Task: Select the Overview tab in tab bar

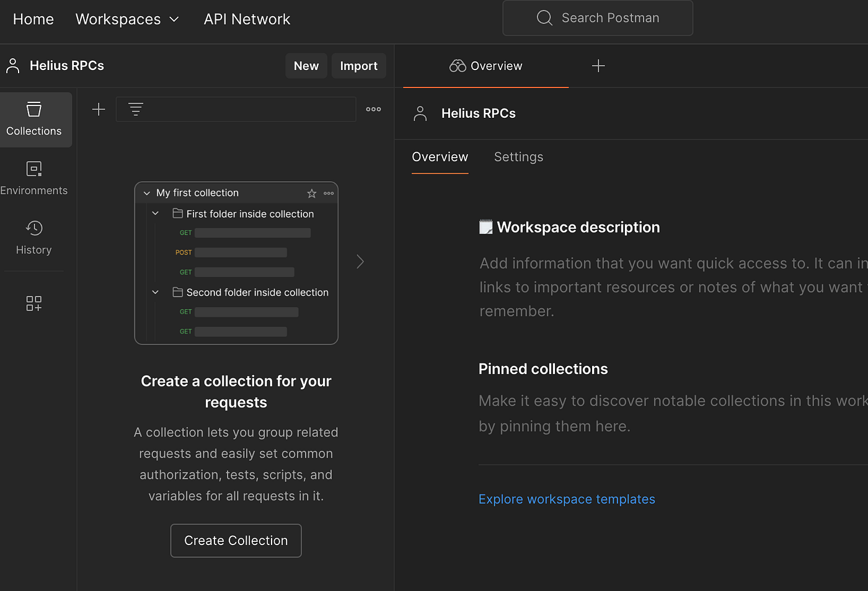Action: point(485,66)
